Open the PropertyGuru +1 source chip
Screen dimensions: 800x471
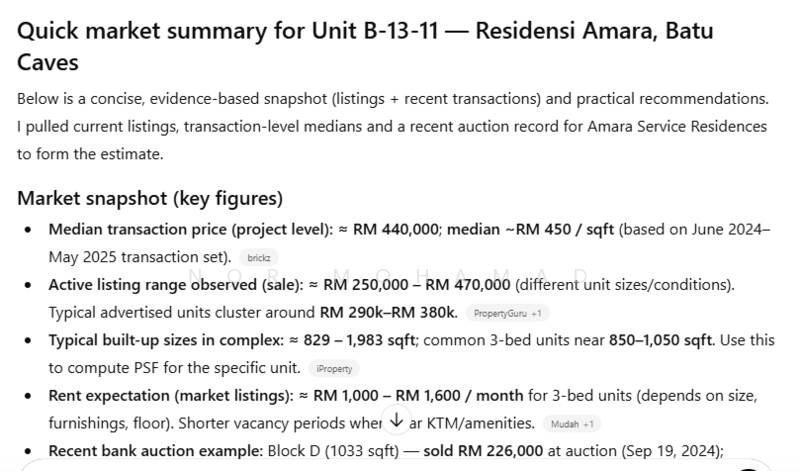[x=507, y=313]
